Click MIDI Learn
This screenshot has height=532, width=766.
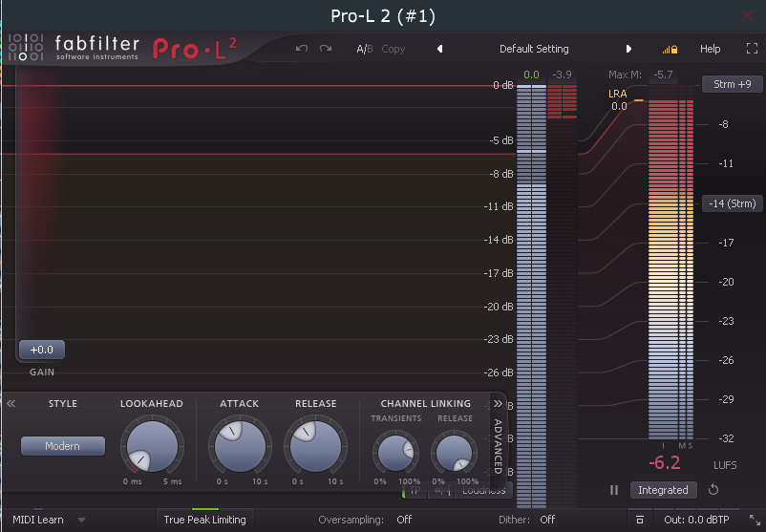38,520
